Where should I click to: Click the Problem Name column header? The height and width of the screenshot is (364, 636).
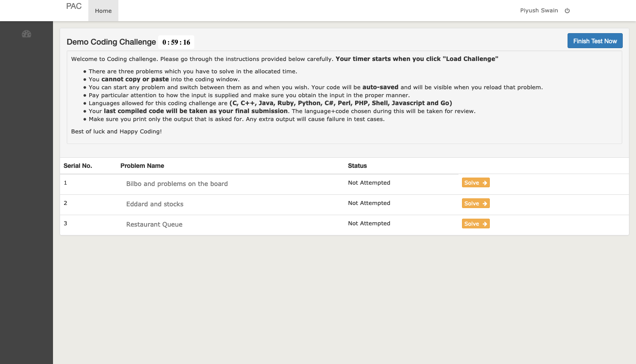(x=142, y=166)
